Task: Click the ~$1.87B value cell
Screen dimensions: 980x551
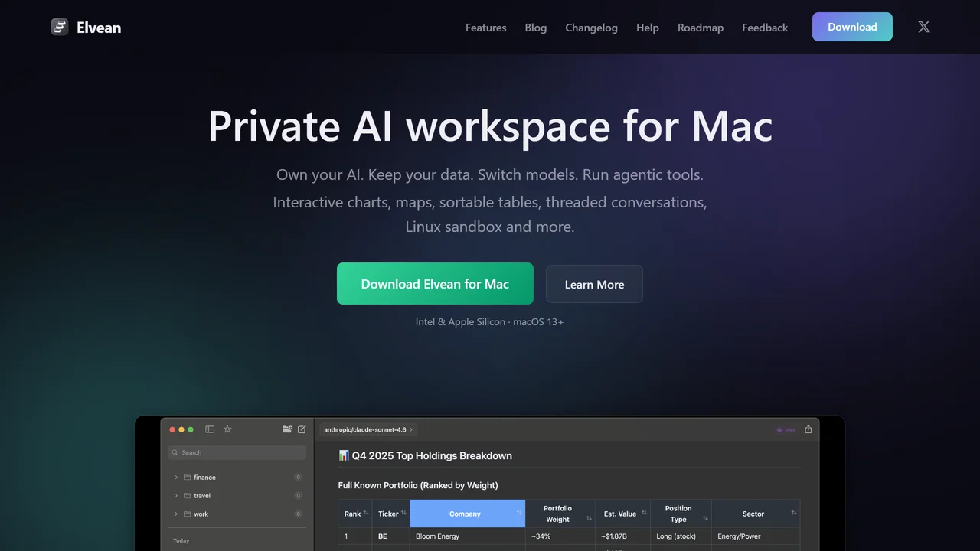Action: 622,536
